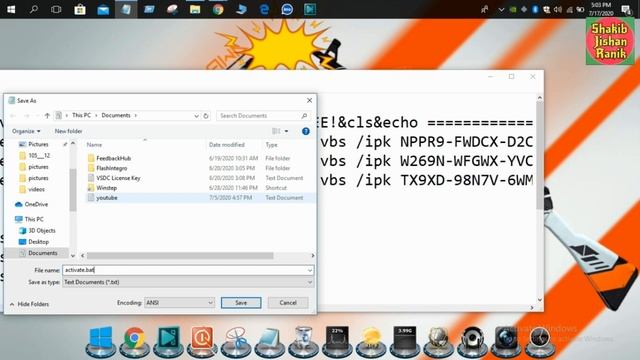
Task: Open the headphones dock icon
Action: tap(472, 341)
